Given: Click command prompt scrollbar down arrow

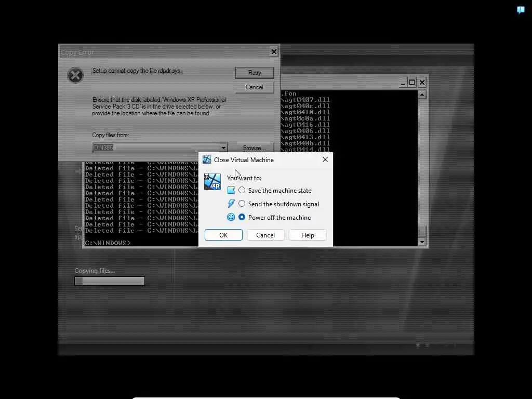Looking at the screenshot, I should [x=422, y=242].
